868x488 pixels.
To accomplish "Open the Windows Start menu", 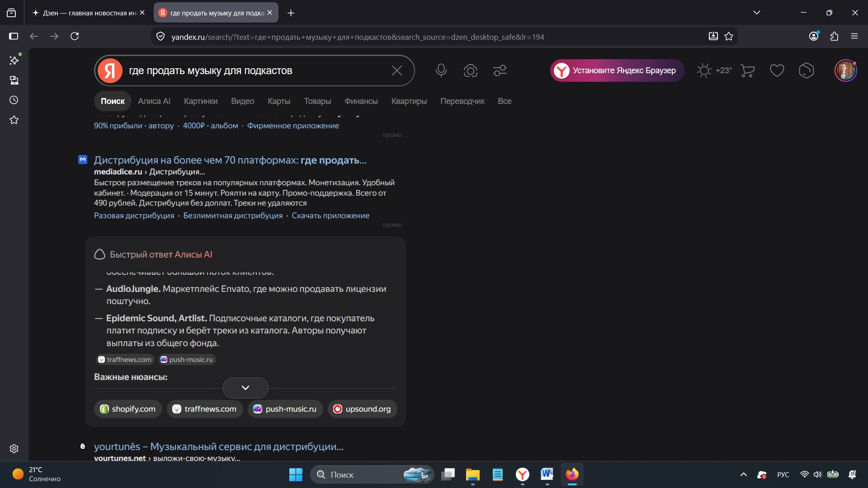I will point(296,474).
